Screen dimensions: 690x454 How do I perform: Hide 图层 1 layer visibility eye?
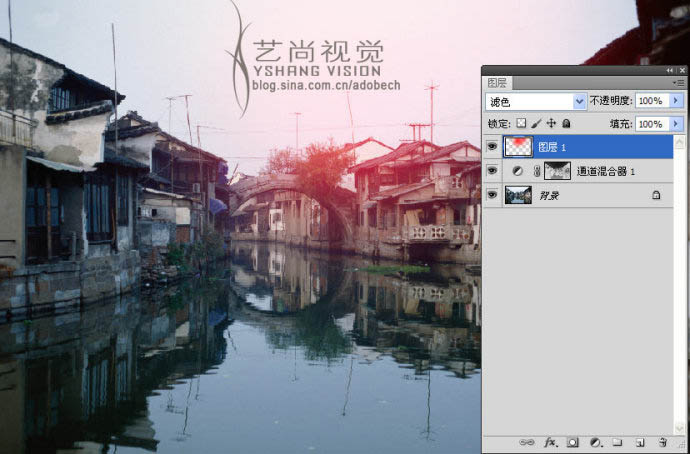click(492, 147)
